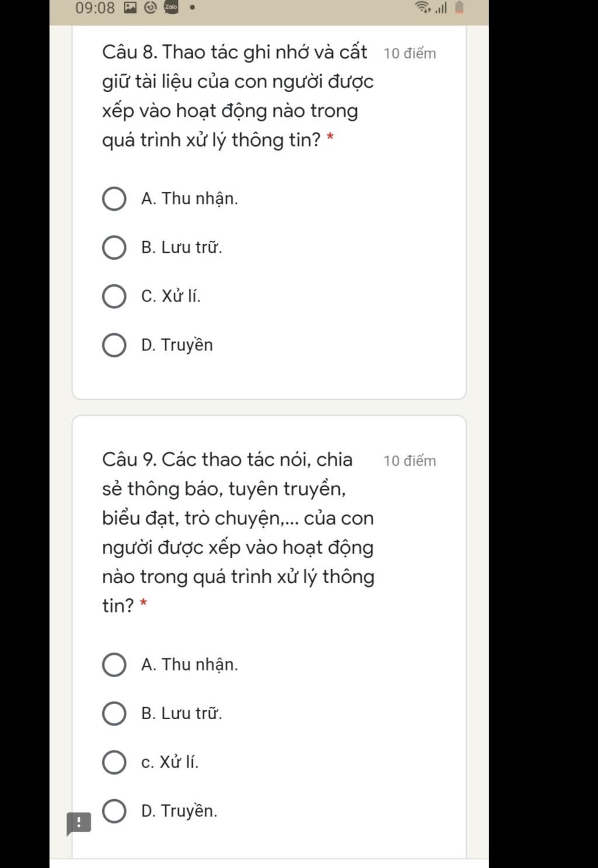Open the Zalo notification icon
The width and height of the screenshot is (598, 868).
click(x=171, y=8)
